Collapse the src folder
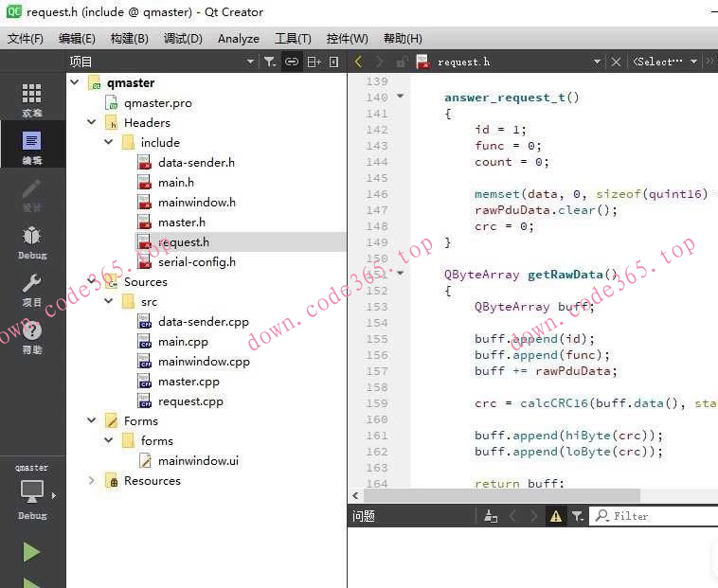Viewport: 718px width, 588px height. click(109, 301)
